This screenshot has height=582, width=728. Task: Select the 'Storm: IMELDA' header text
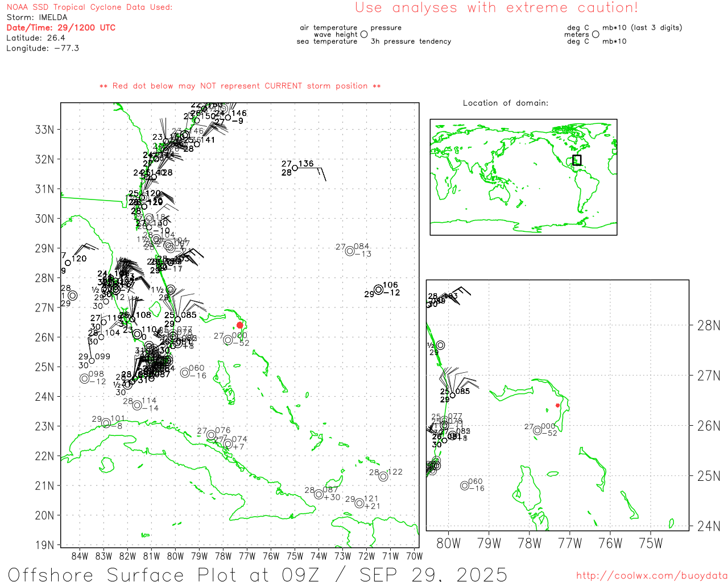click(x=37, y=18)
